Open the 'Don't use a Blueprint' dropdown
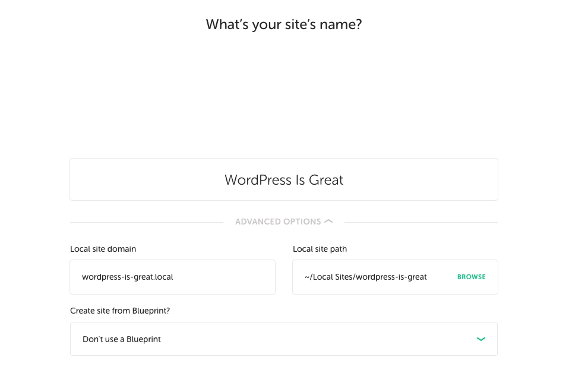 284,339
